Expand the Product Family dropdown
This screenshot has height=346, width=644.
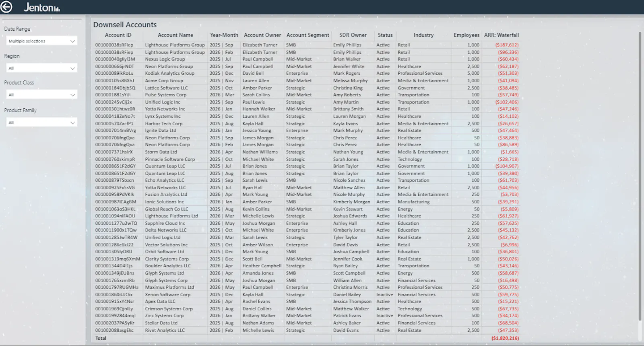pos(42,123)
